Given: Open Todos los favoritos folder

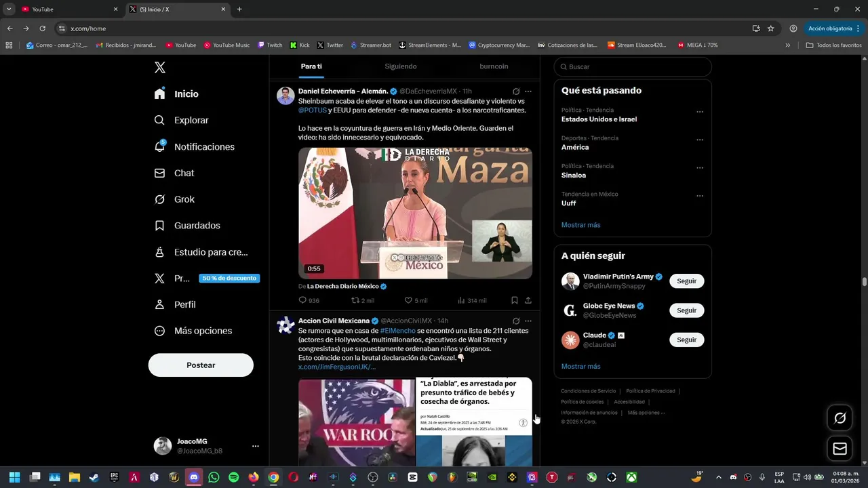Looking at the screenshot, I should tap(833, 45).
